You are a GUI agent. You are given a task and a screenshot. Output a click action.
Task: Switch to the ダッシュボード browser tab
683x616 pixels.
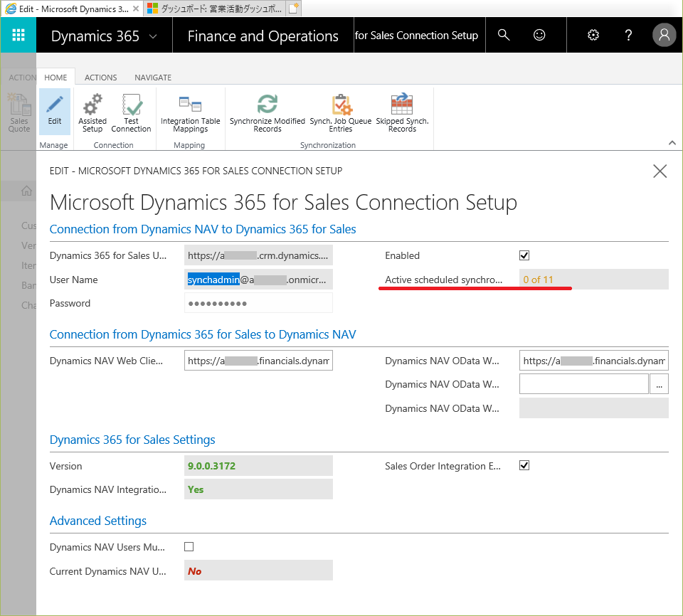click(x=215, y=9)
